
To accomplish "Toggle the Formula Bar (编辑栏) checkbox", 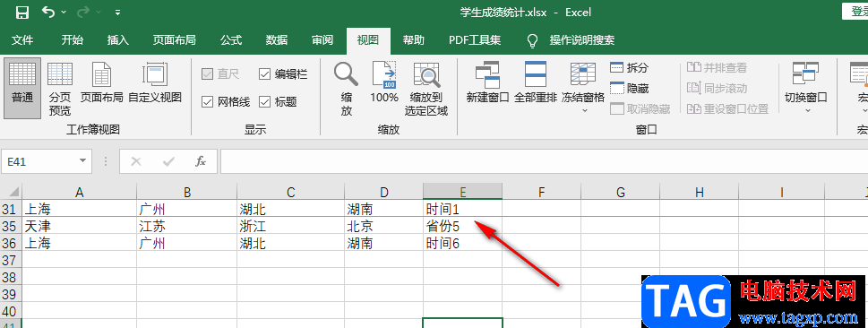I will pyautogui.click(x=282, y=73).
